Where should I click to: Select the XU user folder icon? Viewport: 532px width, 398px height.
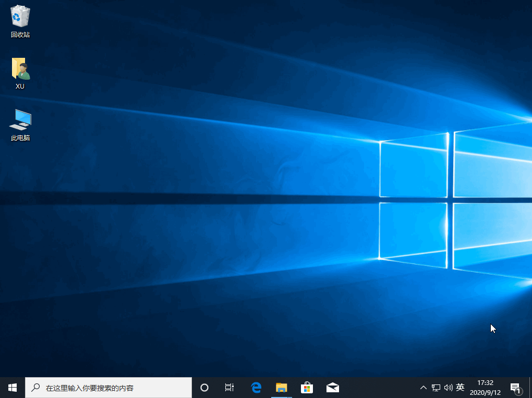(20, 73)
